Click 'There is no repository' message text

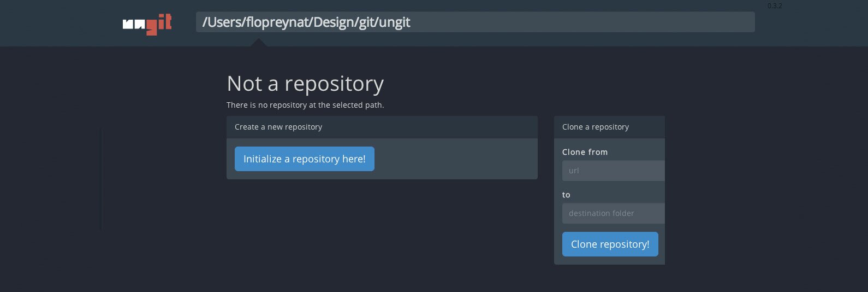click(305, 105)
